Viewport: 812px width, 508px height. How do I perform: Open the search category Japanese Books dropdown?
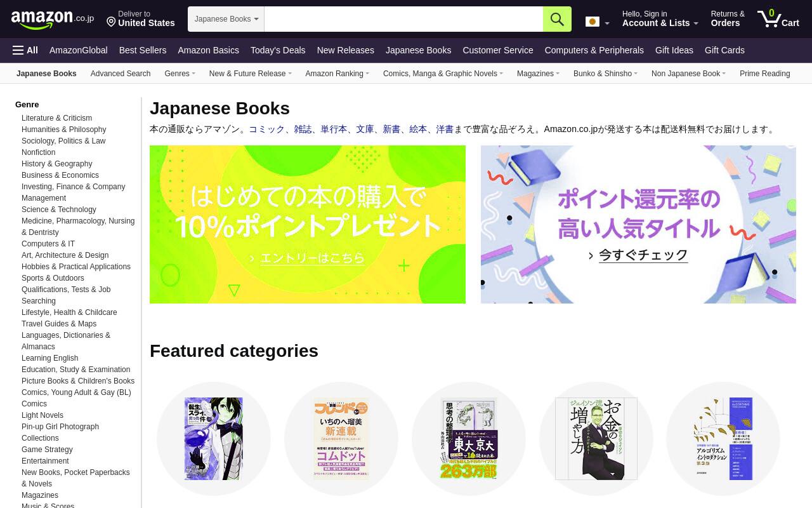[226, 19]
